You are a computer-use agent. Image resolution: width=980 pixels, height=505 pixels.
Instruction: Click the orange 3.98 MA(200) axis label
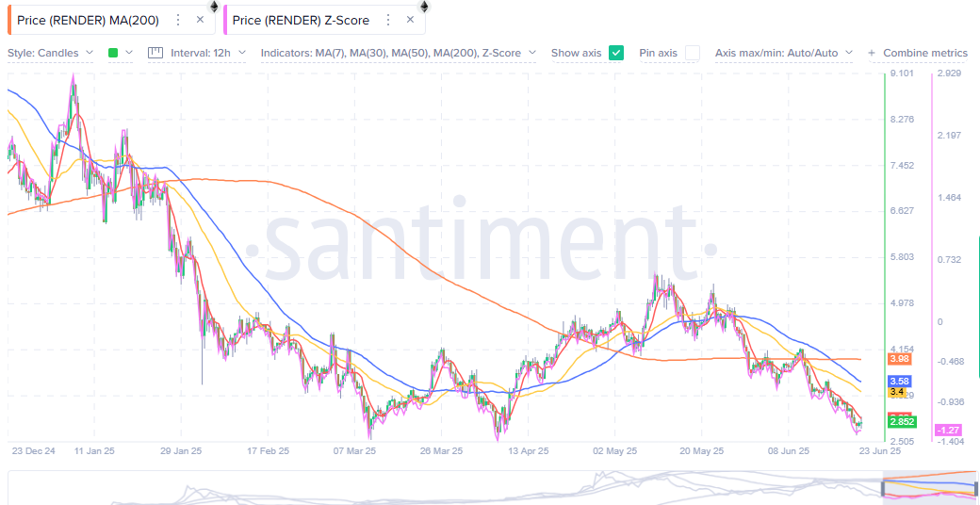click(x=897, y=359)
